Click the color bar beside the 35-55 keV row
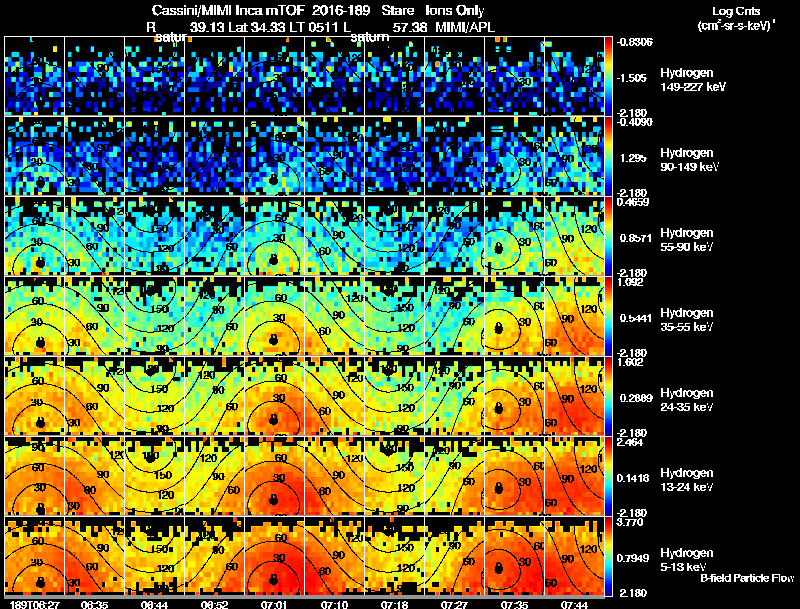 (608, 316)
